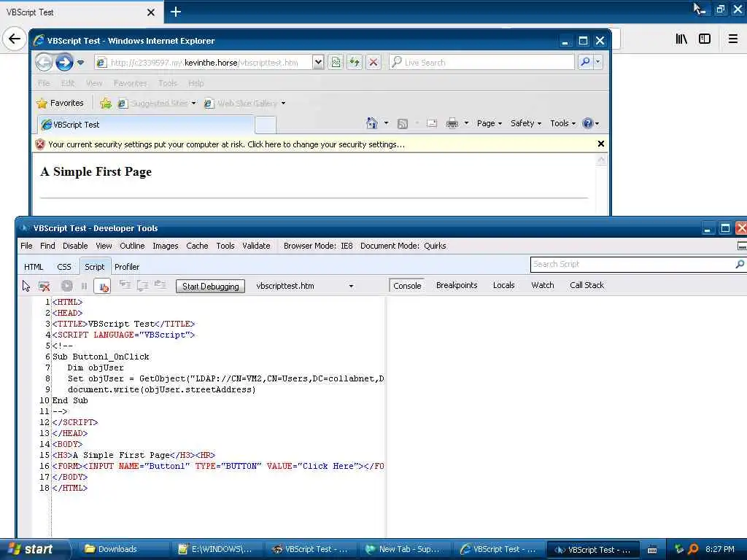The image size is (747, 560).
Task: Open the Watch pane
Action: point(543,285)
